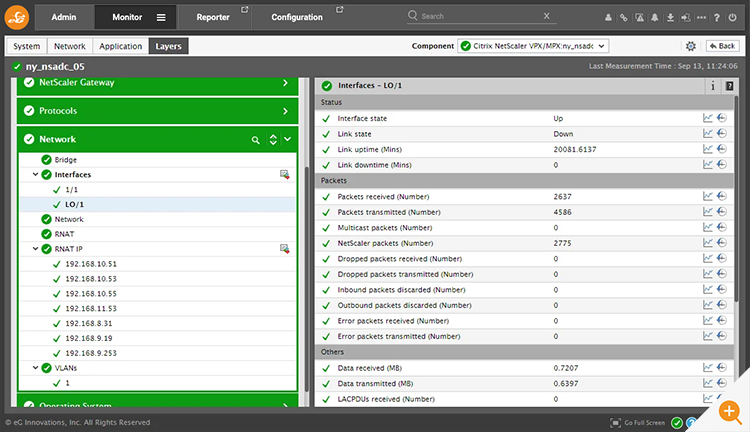Open the help question mark icon

pos(717,18)
